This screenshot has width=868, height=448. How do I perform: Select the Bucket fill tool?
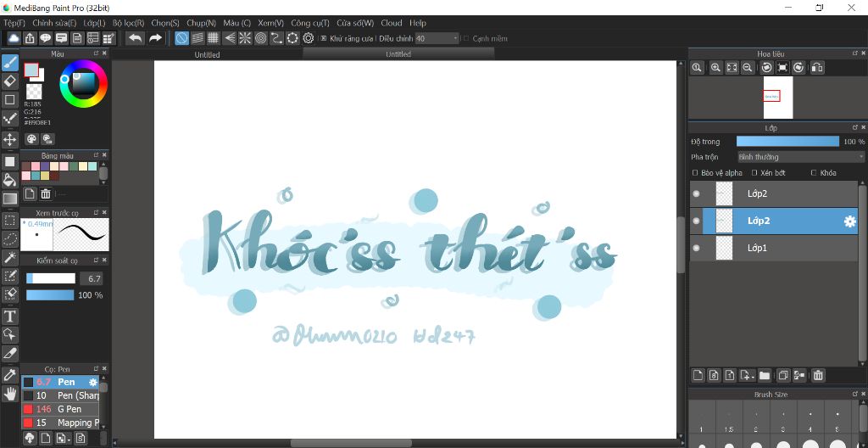coord(10,180)
